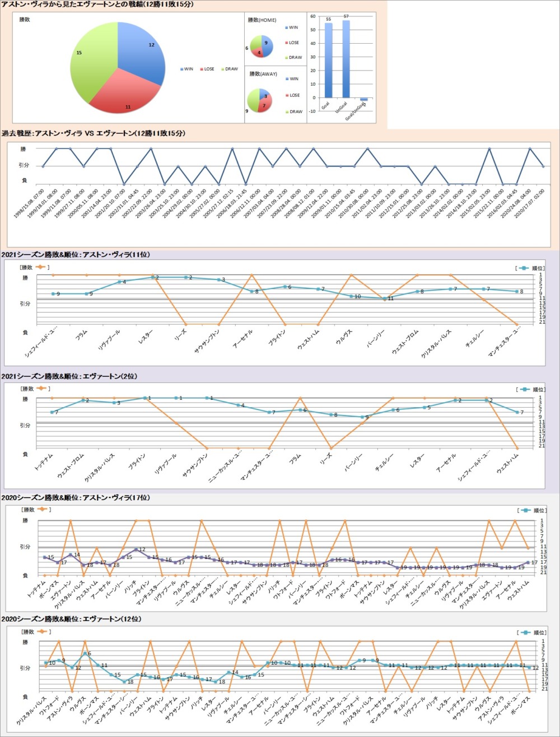Click LOSE legend in 勝敗(HOME) chart
The width and height of the screenshot is (560, 737).
click(291, 43)
